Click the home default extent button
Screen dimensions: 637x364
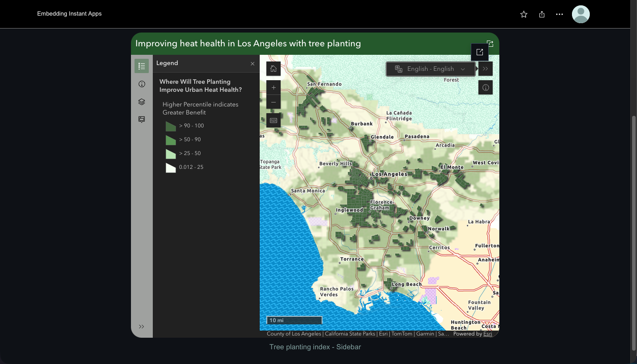click(273, 68)
